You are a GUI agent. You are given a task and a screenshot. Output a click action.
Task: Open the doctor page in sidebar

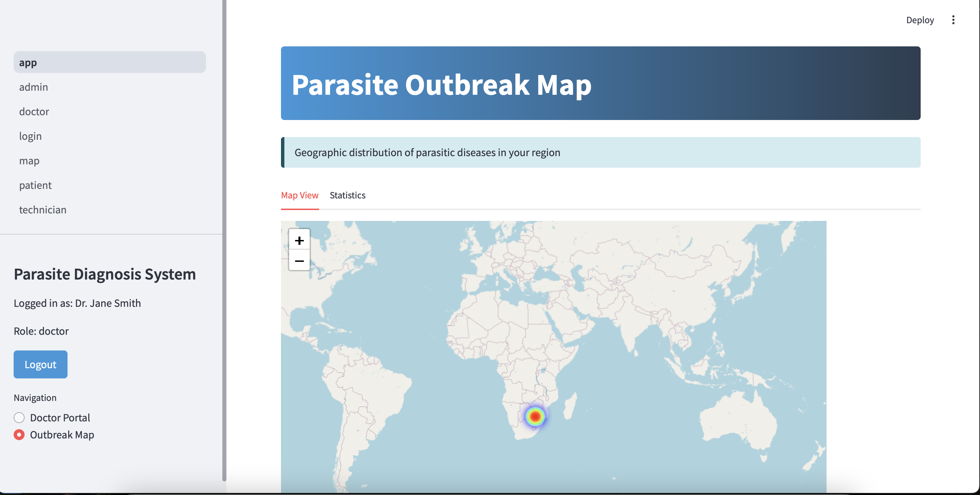34,111
